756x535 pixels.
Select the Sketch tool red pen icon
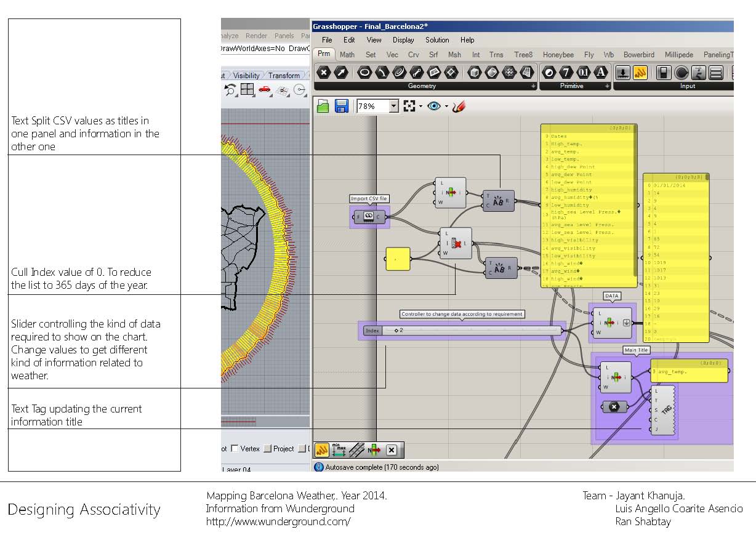459,107
